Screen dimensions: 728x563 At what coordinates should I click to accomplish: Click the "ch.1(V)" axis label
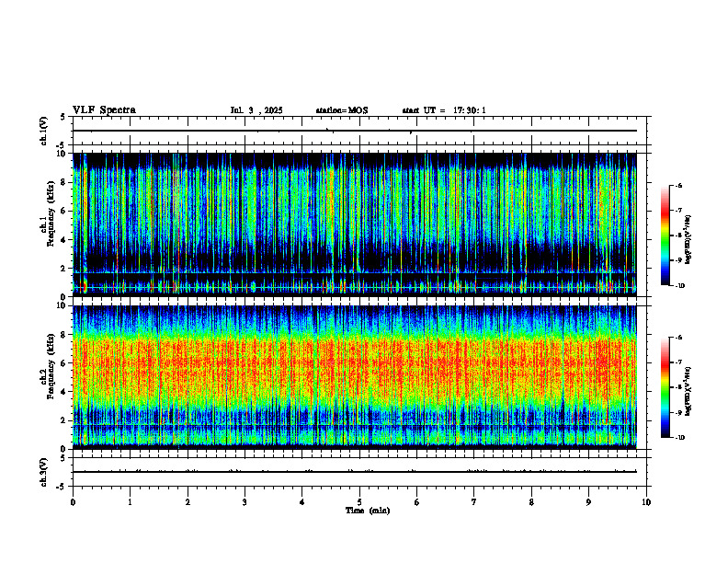(x=44, y=131)
